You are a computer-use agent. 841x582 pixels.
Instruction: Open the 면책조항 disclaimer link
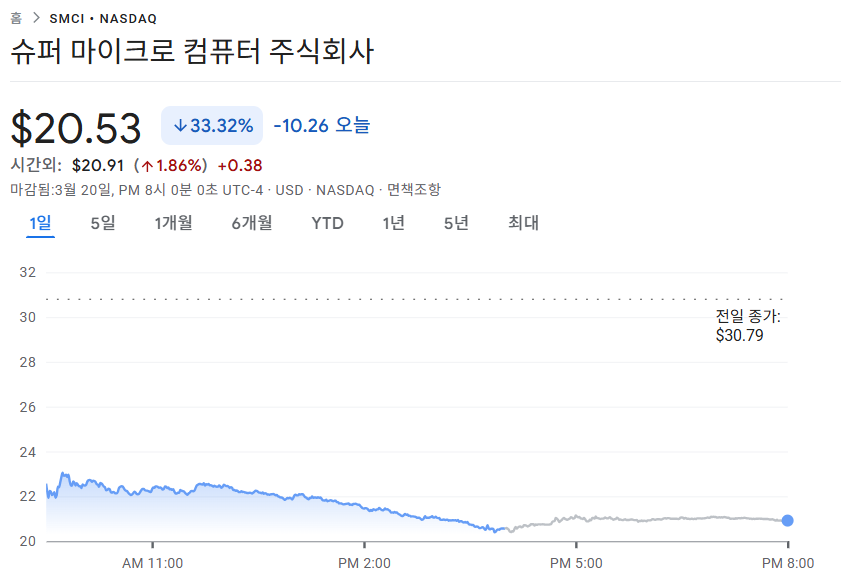(413, 190)
